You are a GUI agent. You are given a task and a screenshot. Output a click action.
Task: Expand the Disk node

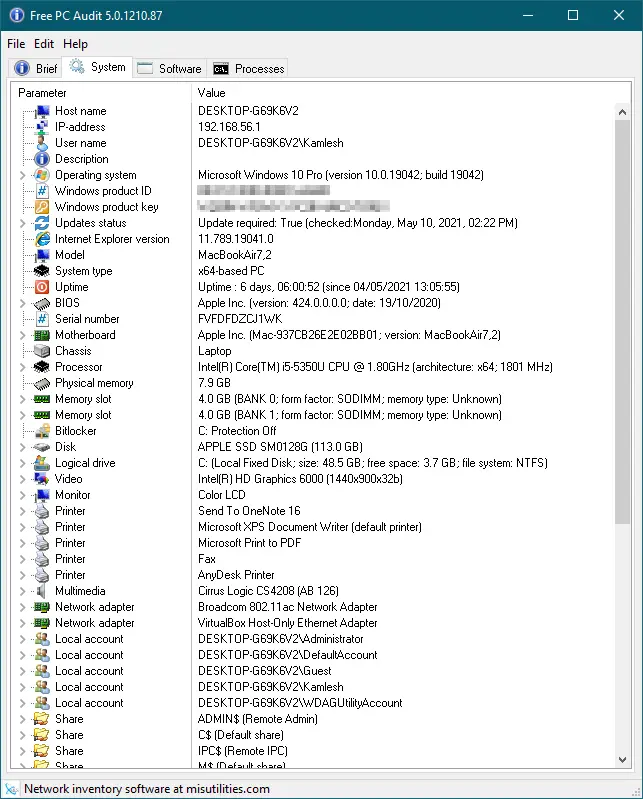pyautogui.click(x=22, y=447)
